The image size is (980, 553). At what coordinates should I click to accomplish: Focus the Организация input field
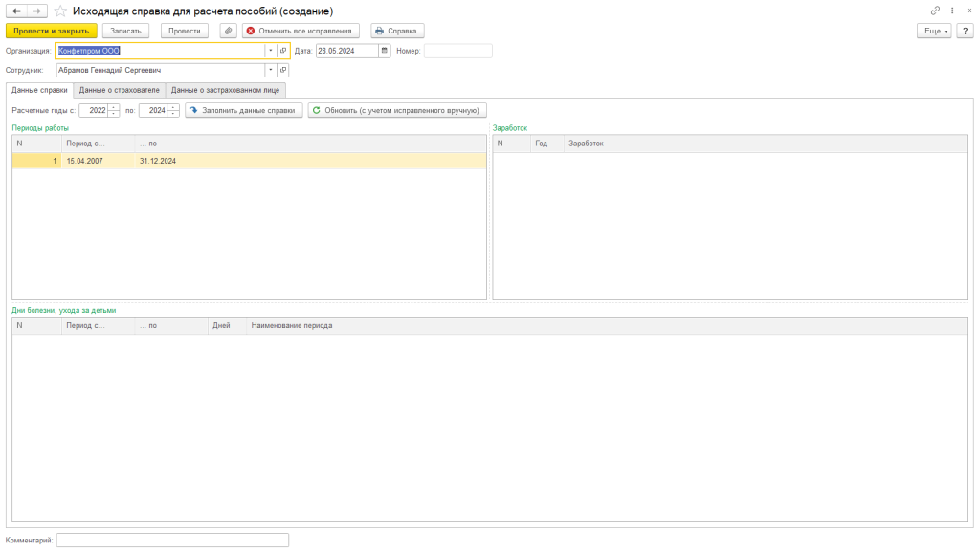pyautogui.click(x=161, y=51)
